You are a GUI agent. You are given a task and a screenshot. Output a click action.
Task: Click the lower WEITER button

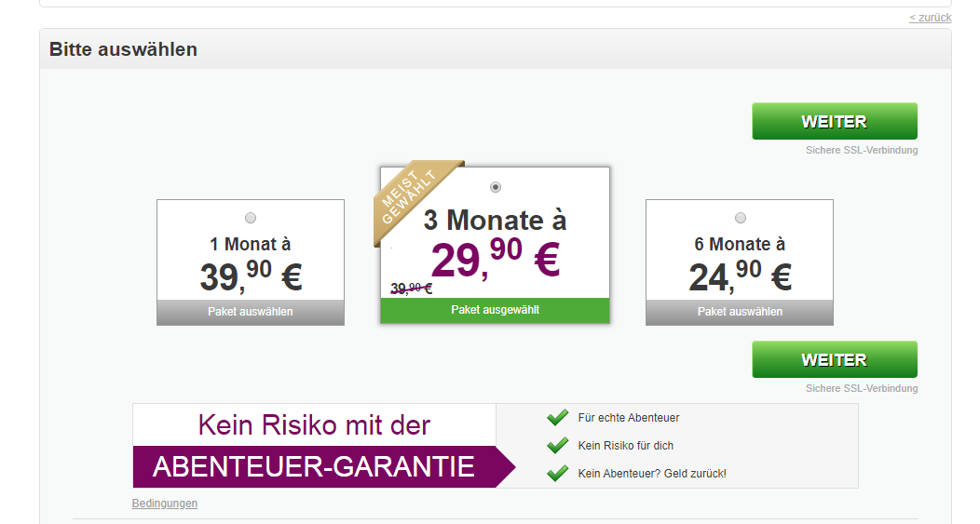[835, 360]
